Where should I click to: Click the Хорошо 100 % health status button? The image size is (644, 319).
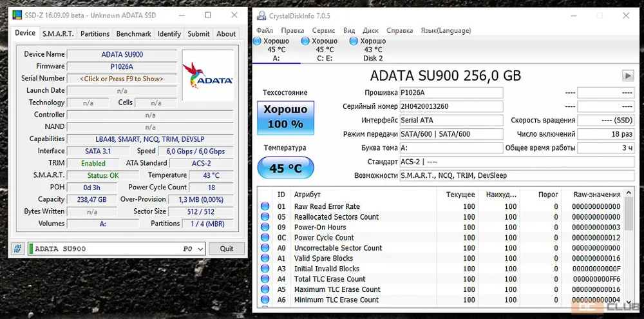[x=285, y=117]
